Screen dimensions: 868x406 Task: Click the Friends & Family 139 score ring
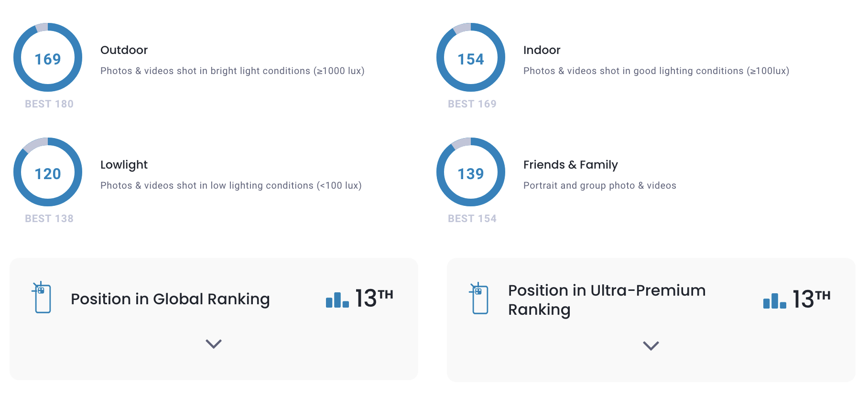(471, 172)
